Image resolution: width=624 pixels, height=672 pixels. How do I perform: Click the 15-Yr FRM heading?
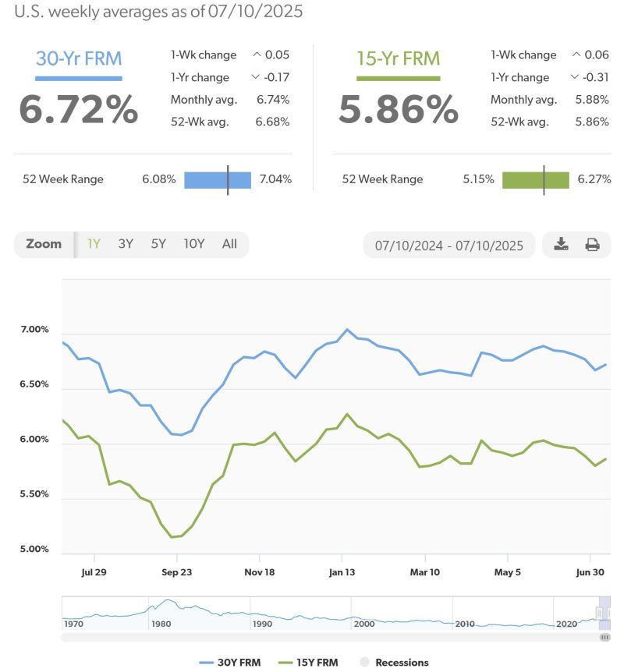[399, 58]
